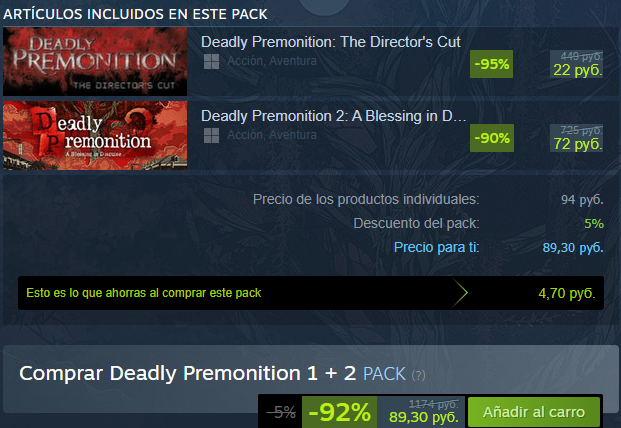Click the Añadir al carro button
The height and width of the screenshot is (428, 621).
pos(534,412)
